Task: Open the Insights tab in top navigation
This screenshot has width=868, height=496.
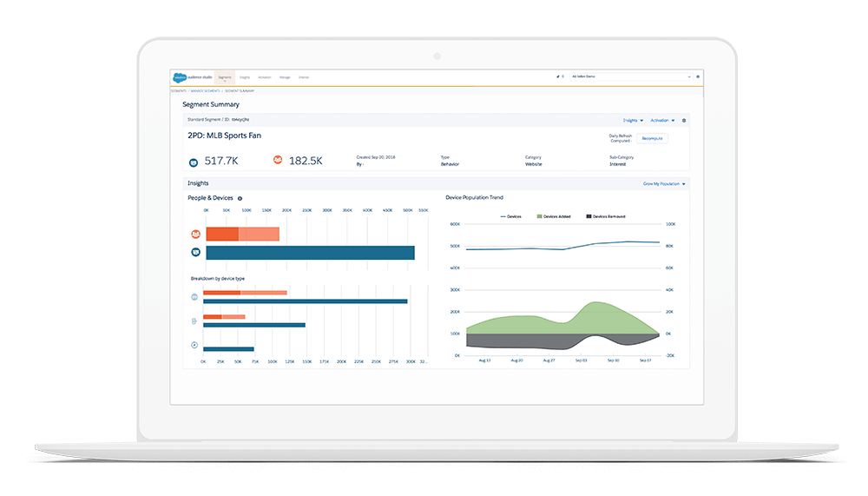Action: (245, 77)
